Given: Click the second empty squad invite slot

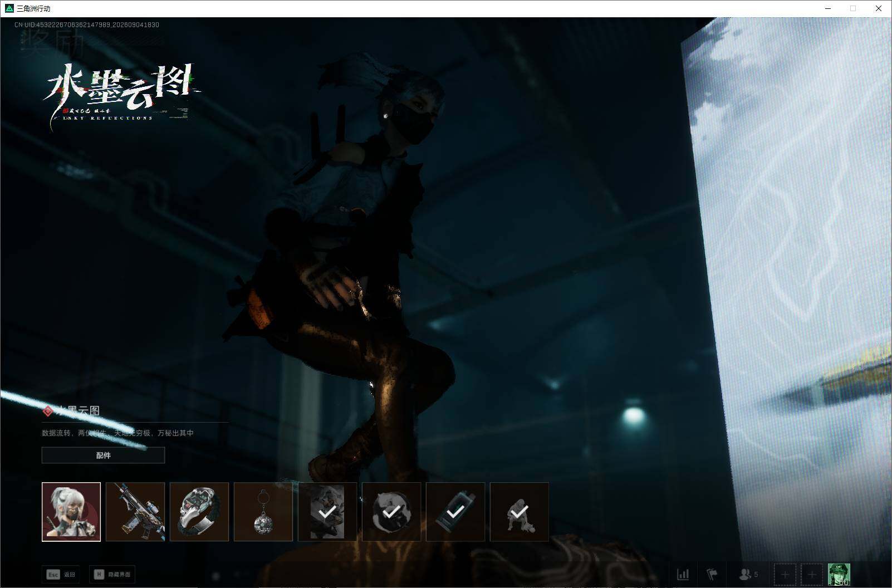Looking at the screenshot, I should (x=812, y=574).
